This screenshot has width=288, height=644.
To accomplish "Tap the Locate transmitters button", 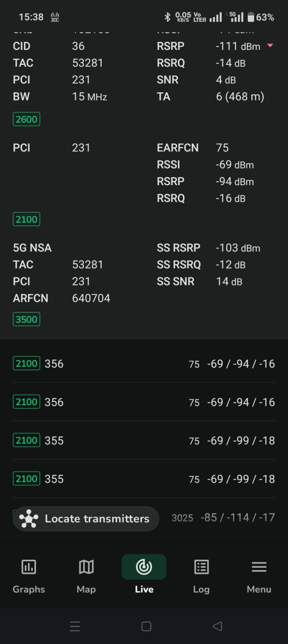I will [x=86, y=518].
